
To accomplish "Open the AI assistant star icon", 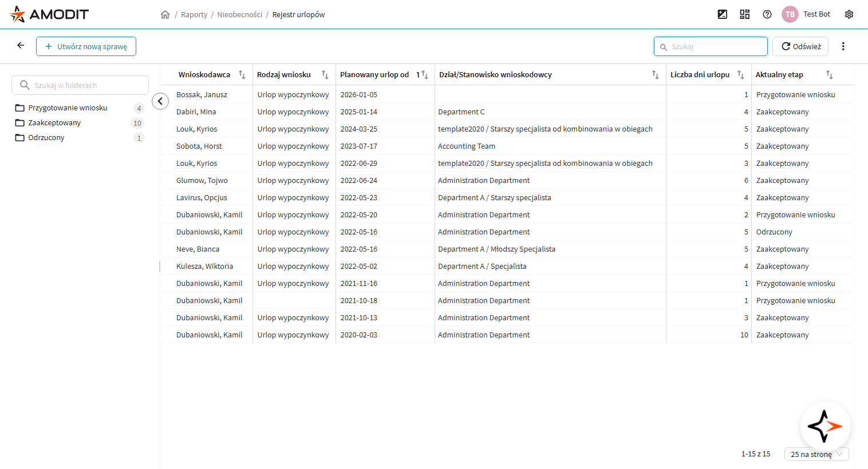I will pyautogui.click(x=825, y=426).
